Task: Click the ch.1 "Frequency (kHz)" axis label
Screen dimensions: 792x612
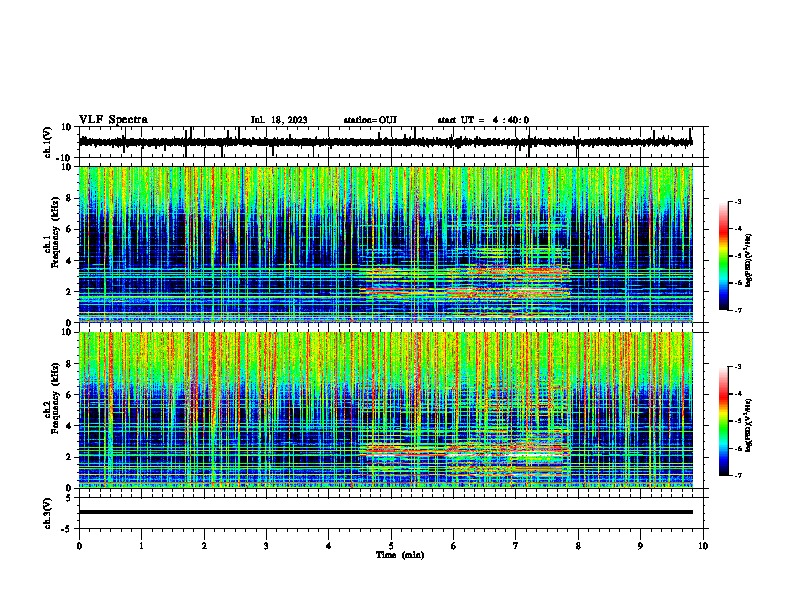Action: click(56, 232)
